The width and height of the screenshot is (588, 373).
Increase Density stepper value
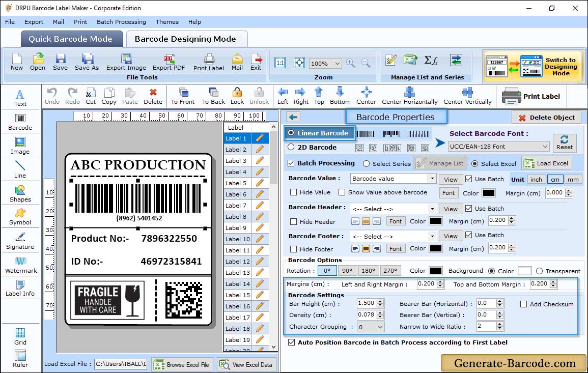[380, 312]
